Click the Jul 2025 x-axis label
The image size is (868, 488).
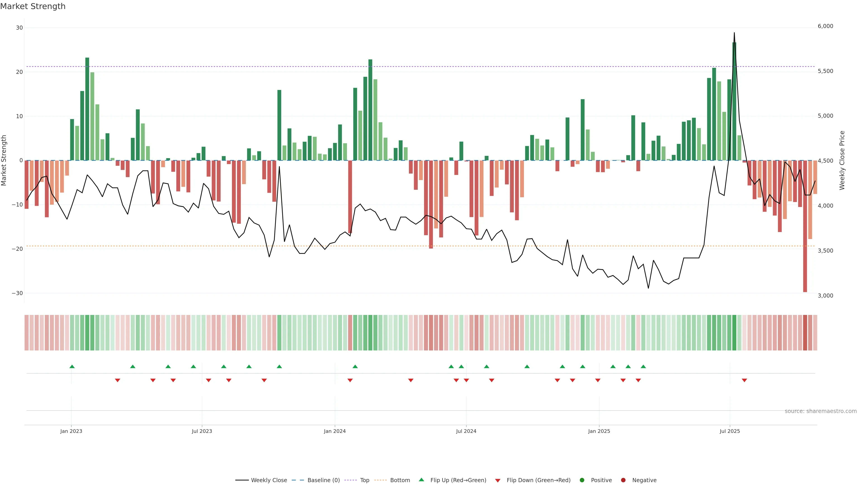point(729,431)
